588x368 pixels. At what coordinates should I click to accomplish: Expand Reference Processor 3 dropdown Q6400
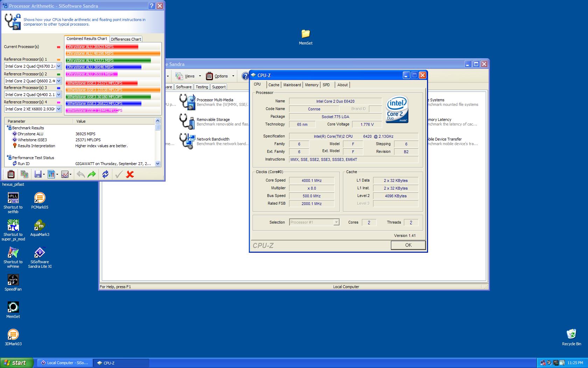point(58,95)
